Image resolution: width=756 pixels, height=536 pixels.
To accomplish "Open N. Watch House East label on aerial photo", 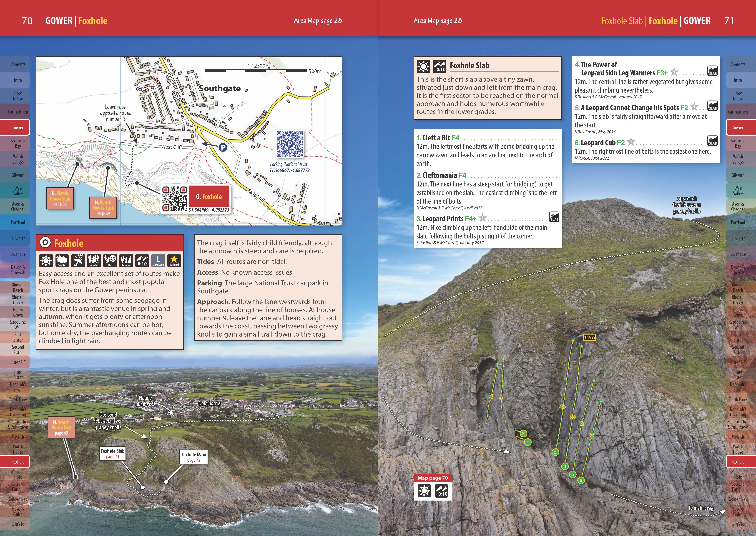I will click(61, 427).
